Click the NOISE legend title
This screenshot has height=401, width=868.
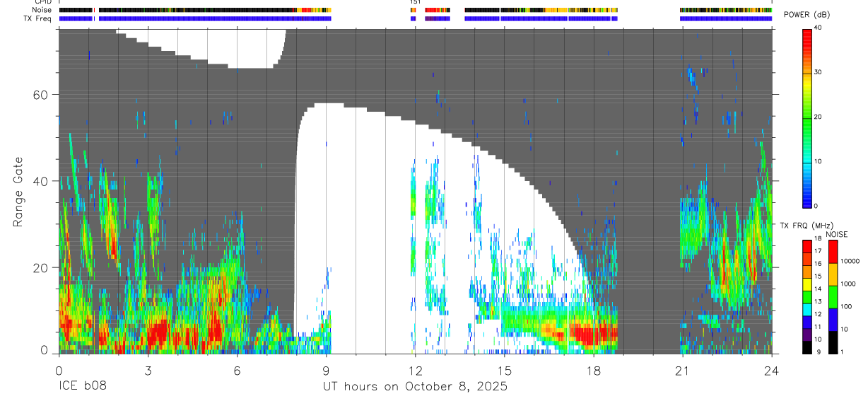[x=836, y=235]
